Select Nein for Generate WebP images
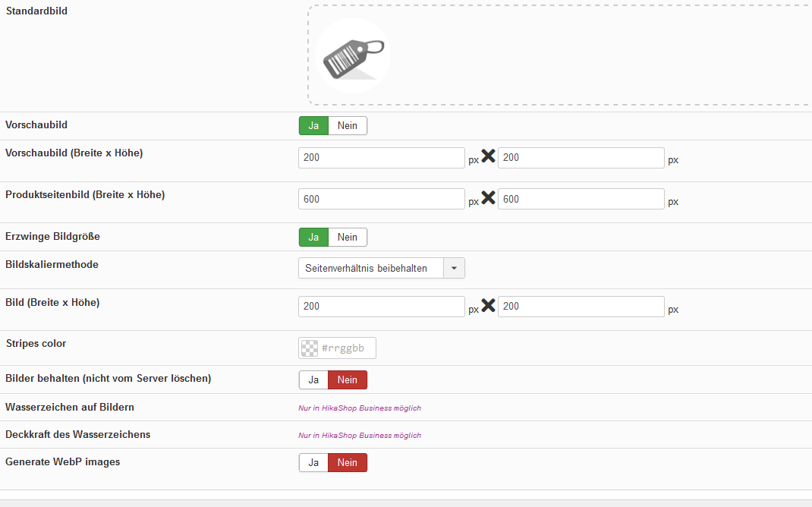Viewport: 812px width, 507px height. coord(348,463)
